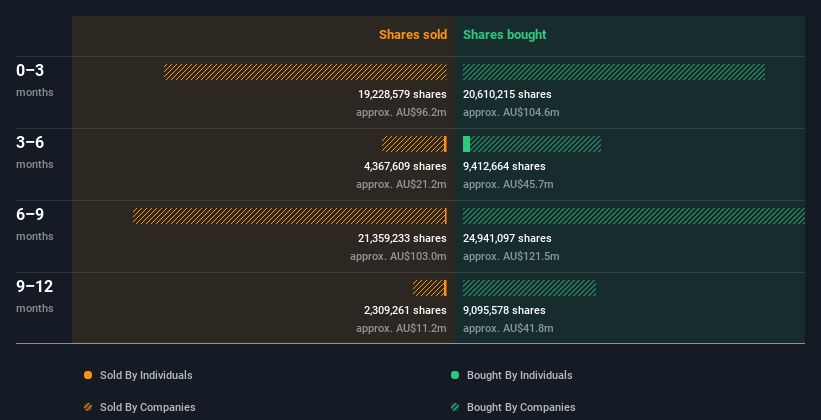Click the 6–9 months green bought bar

point(634,216)
